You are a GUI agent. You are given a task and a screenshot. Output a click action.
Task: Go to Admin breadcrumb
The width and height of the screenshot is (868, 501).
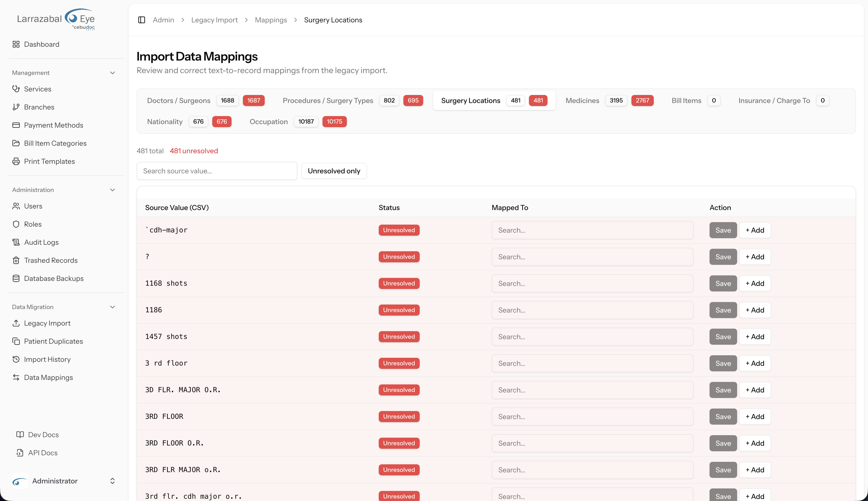coord(163,20)
